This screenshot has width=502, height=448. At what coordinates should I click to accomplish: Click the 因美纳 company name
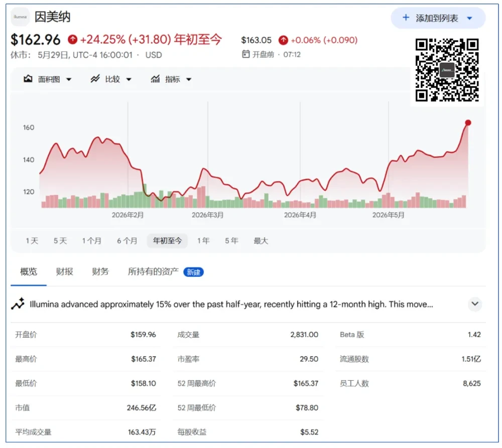53,17
